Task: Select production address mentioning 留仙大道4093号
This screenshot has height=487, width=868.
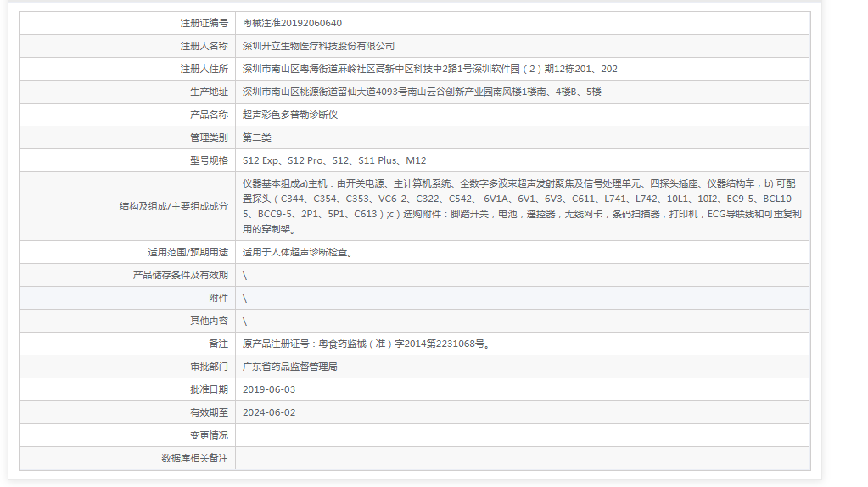Action: (x=422, y=92)
